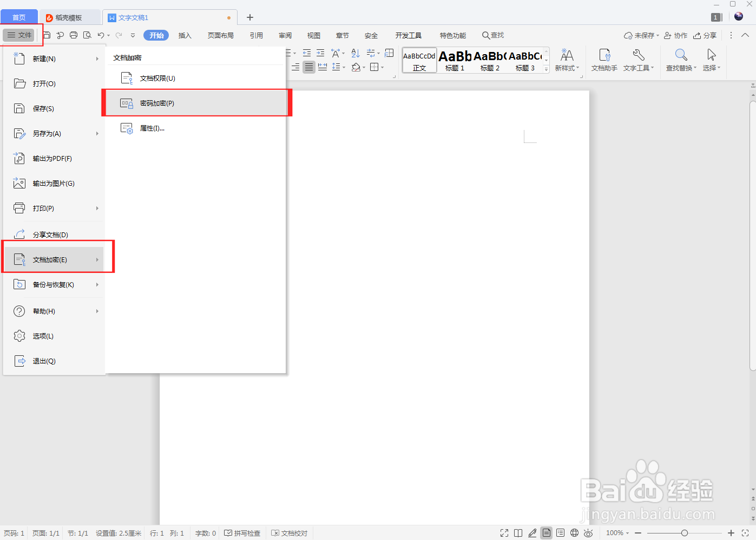The height and width of the screenshot is (540, 756).
Task: Click the shading paint bucket icon
Action: [356, 67]
